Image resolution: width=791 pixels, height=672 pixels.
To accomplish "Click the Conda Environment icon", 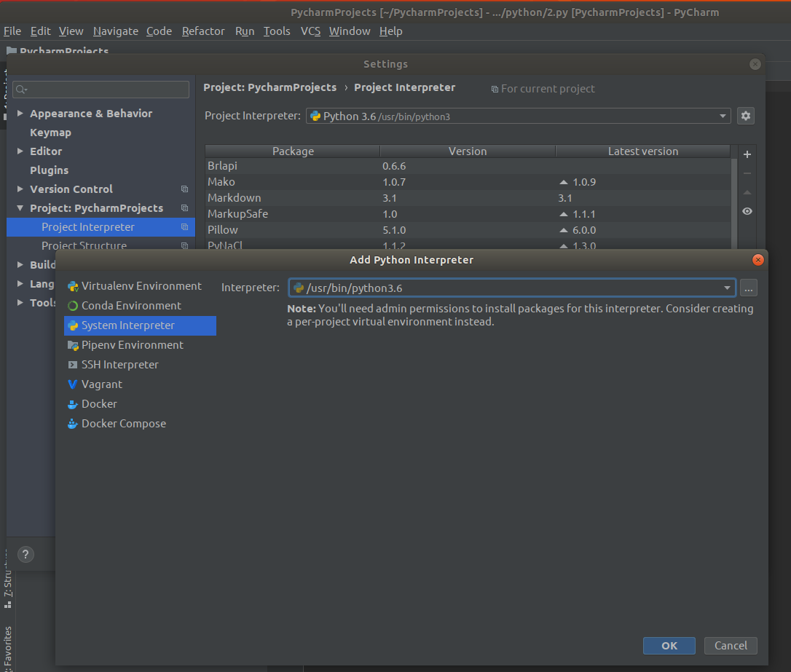I will [x=73, y=306].
